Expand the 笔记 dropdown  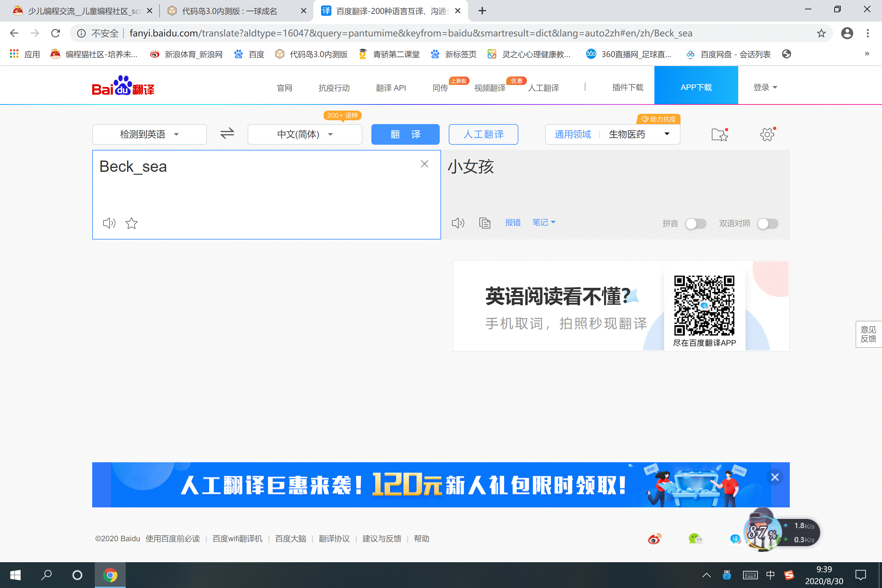544,222
